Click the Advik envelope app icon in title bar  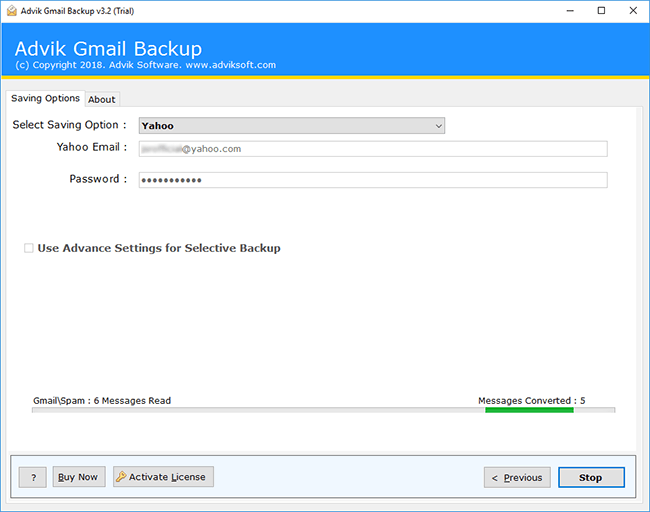coord(12,11)
